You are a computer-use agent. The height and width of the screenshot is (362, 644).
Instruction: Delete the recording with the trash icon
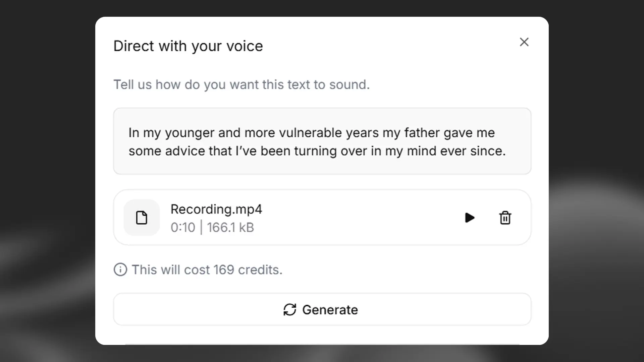click(x=505, y=218)
